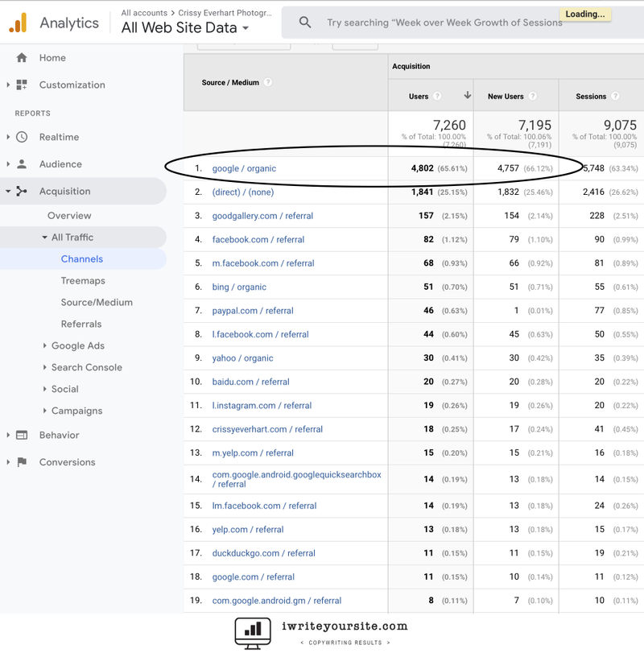Expand the Conversions section arrow
644x653 pixels.
pos(8,462)
